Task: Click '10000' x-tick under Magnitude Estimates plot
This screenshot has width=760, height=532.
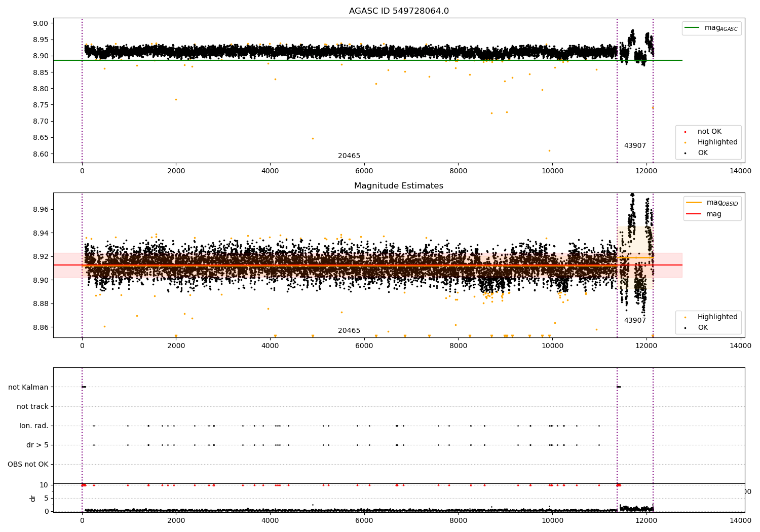Action: coord(552,346)
